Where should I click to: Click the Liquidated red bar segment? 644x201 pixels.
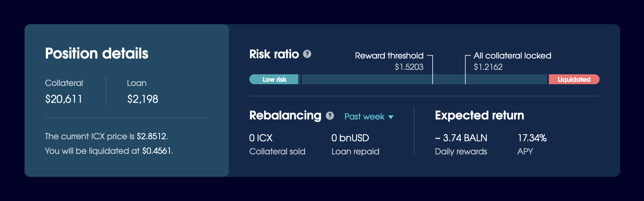click(574, 79)
